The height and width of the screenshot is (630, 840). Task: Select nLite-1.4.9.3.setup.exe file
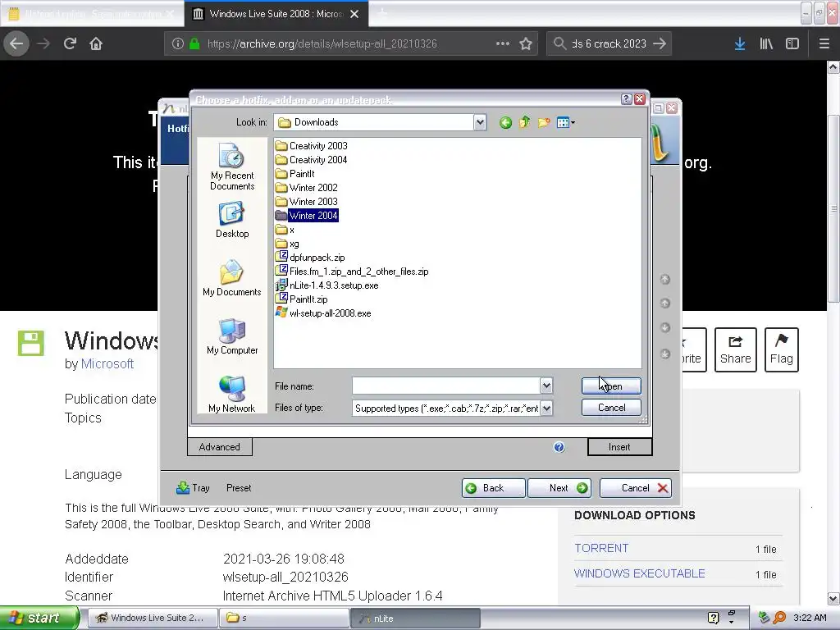pos(326,285)
